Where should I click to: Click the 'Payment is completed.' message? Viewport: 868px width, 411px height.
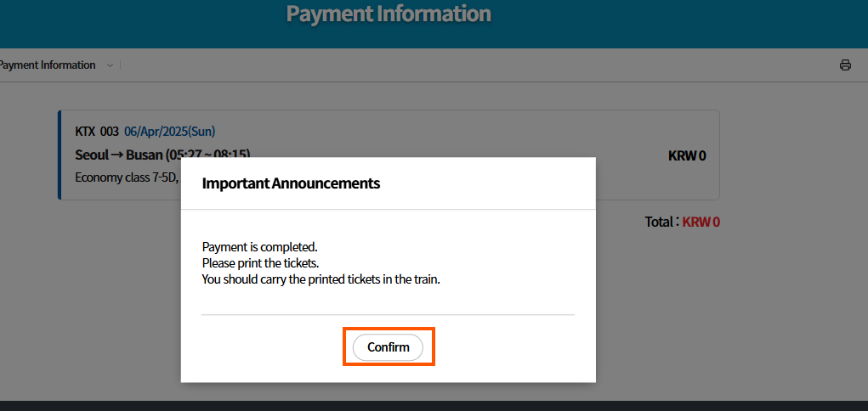coord(259,247)
